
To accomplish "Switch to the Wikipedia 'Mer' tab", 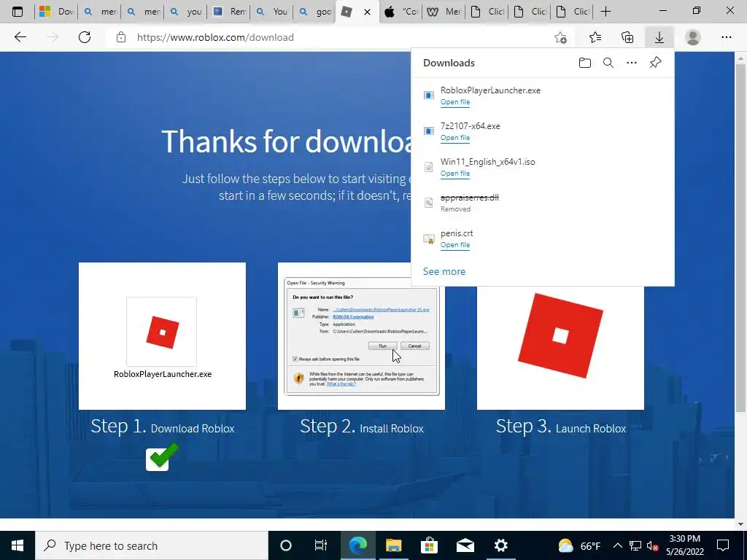I will 444,12.
